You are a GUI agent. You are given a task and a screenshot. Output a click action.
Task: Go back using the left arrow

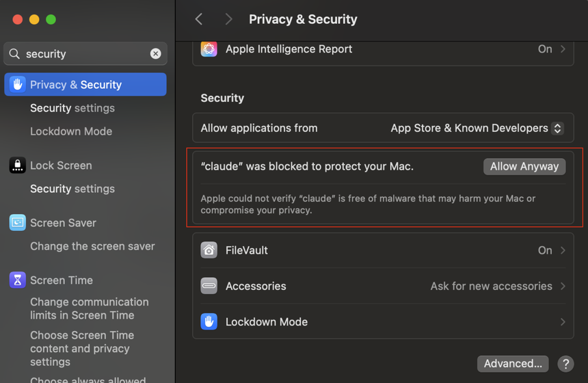click(199, 19)
